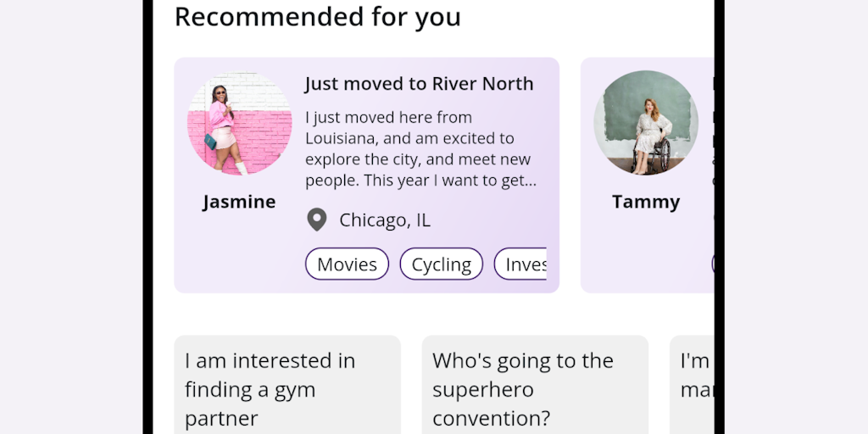The width and height of the screenshot is (868, 434).
Task: Click empty card space below Jasmine's name
Action: point(239,254)
